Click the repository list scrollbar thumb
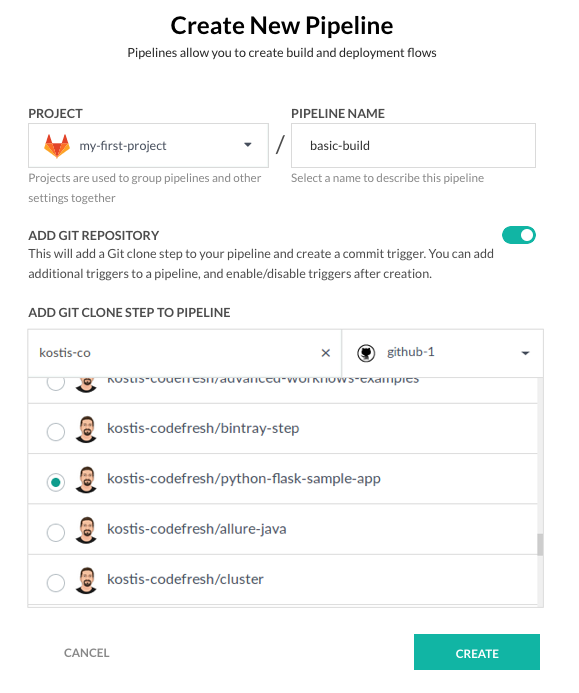The image size is (579, 693). [540, 544]
